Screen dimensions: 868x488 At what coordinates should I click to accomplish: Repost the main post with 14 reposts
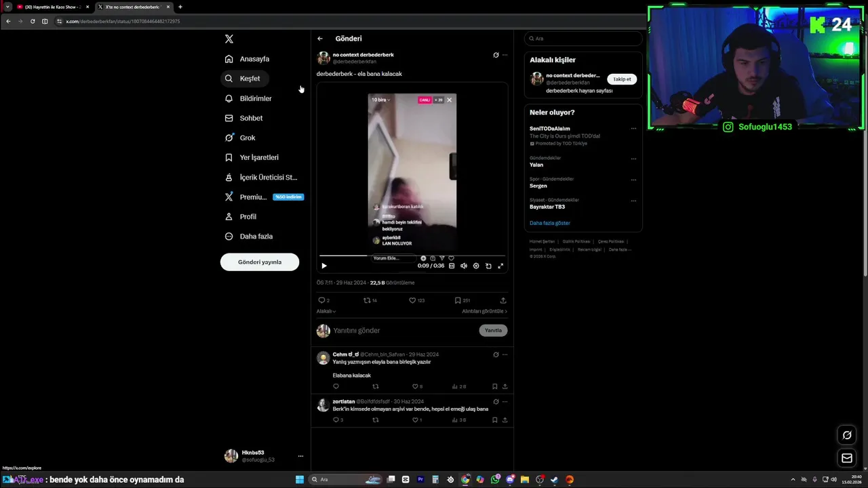click(370, 300)
